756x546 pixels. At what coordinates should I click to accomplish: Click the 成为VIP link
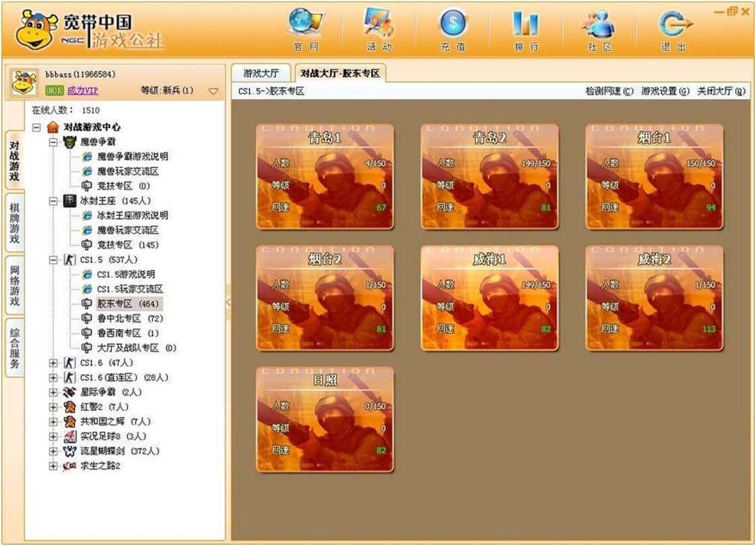(82, 90)
